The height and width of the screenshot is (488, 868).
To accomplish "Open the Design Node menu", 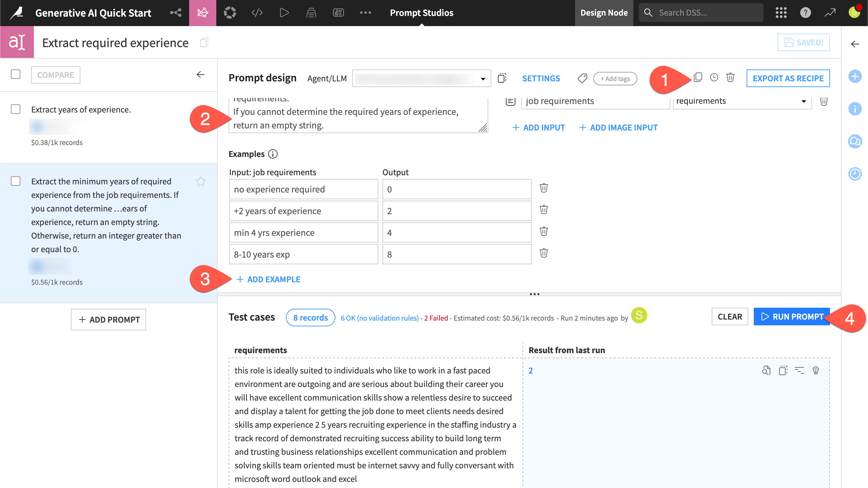I will [604, 13].
